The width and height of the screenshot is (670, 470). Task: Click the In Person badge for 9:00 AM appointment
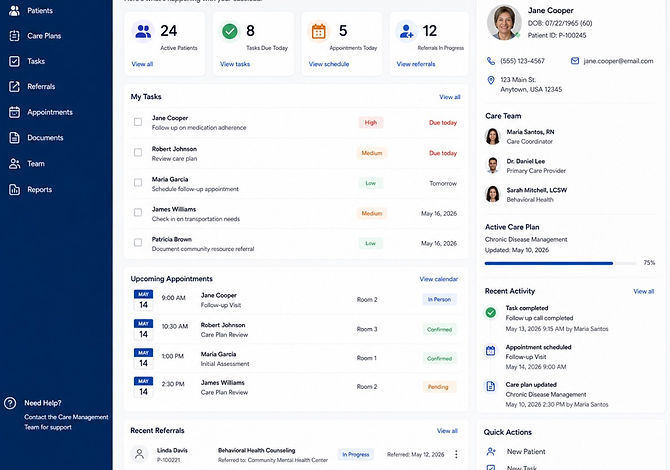pos(439,300)
